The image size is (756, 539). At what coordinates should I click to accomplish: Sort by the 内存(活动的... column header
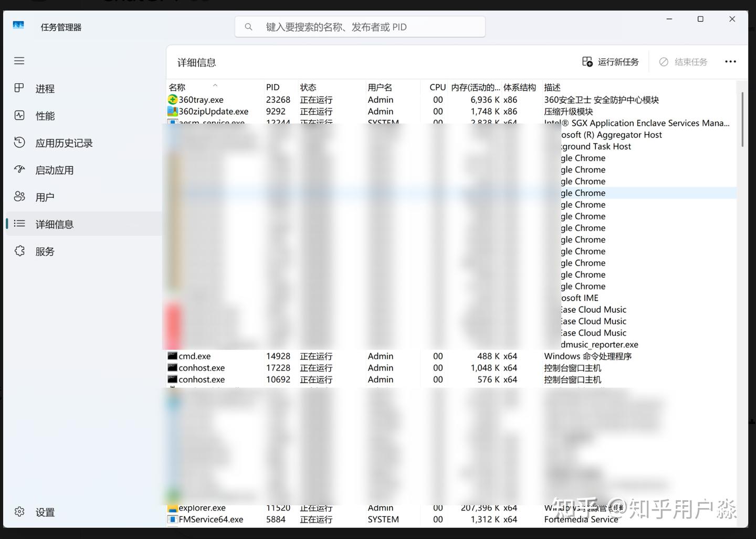[475, 87]
